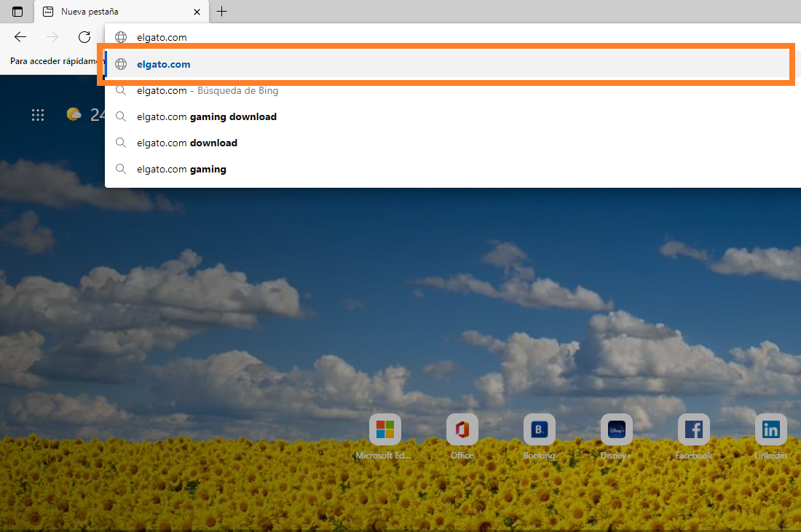Open the Facebook quick link tile
Viewport: 801px width, 532px height.
(693, 430)
